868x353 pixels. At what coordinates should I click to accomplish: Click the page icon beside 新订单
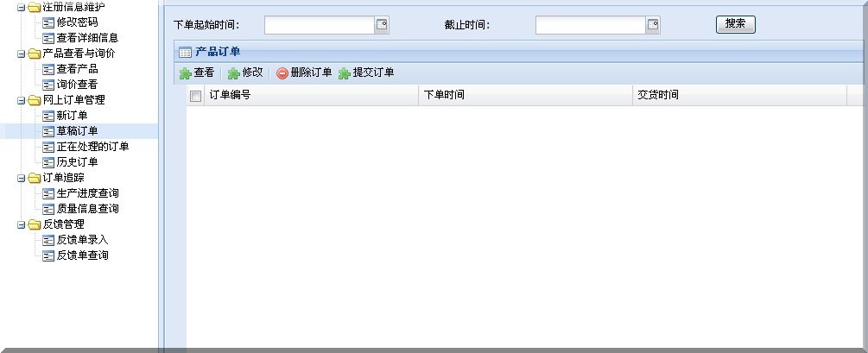[48, 116]
